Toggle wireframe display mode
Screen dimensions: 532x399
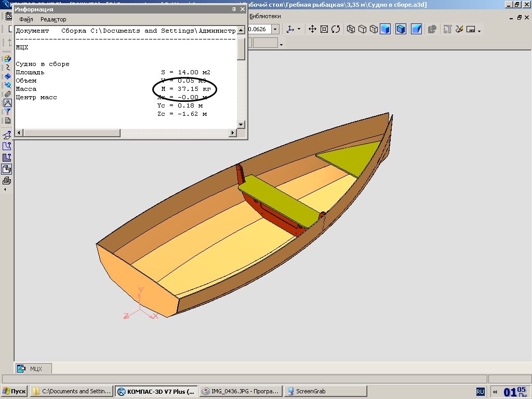pos(351,29)
